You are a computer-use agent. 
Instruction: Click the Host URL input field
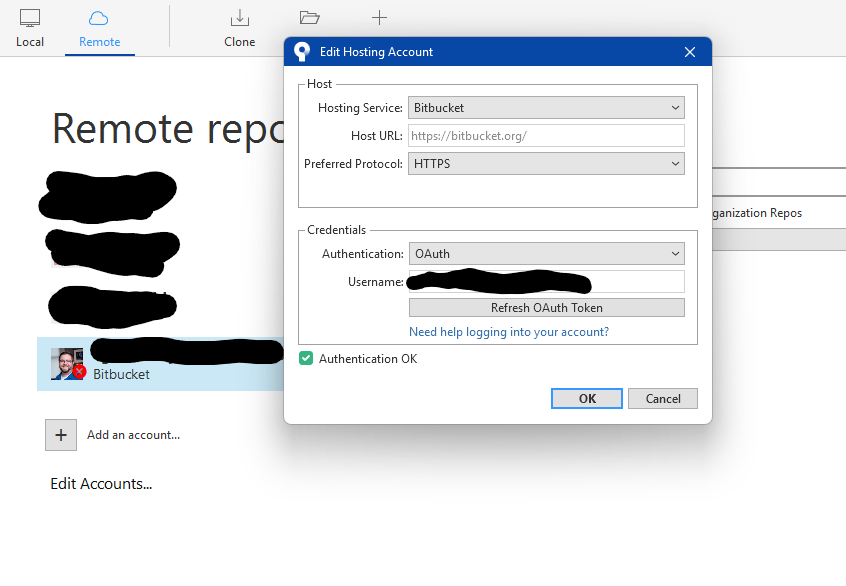[x=546, y=136]
